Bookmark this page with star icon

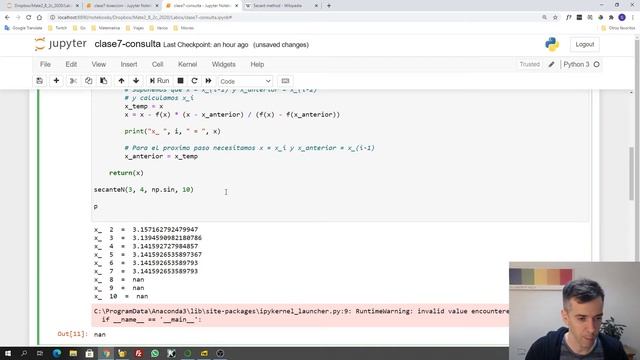click(x=555, y=18)
